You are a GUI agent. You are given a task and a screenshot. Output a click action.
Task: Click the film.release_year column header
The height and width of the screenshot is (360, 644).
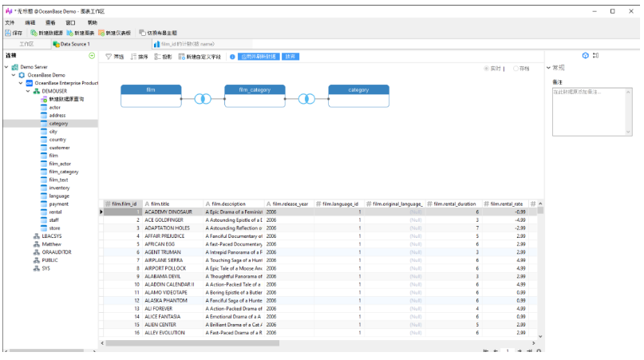click(289, 204)
